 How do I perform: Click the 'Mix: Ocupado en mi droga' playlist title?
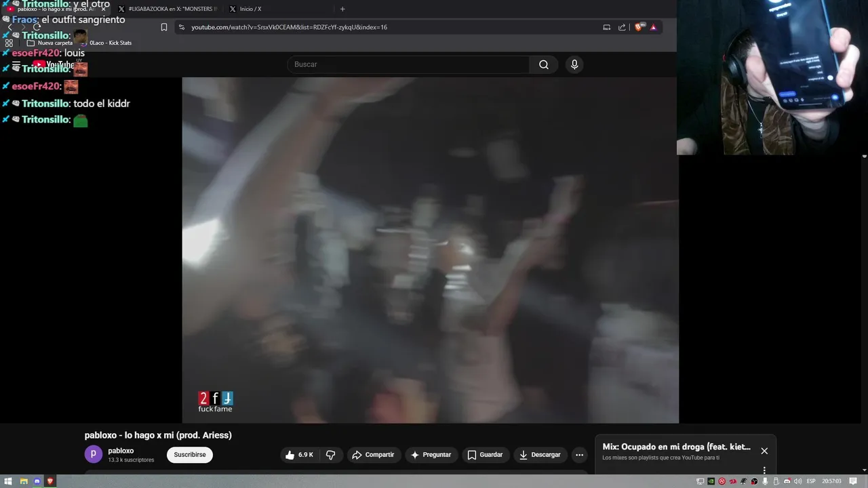point(677,447)
